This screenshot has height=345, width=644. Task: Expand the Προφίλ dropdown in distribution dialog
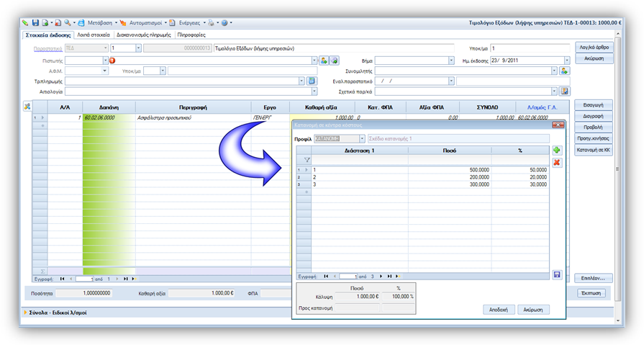362,138
